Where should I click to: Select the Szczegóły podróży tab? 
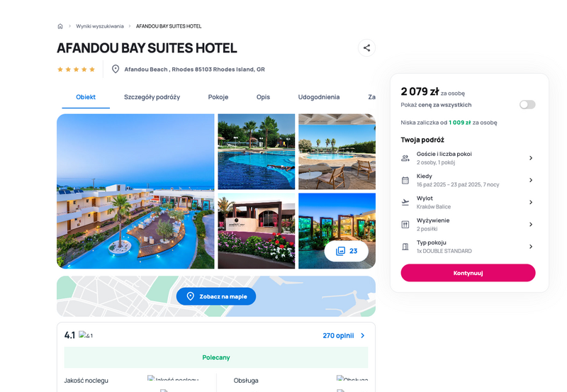(152, 97)
